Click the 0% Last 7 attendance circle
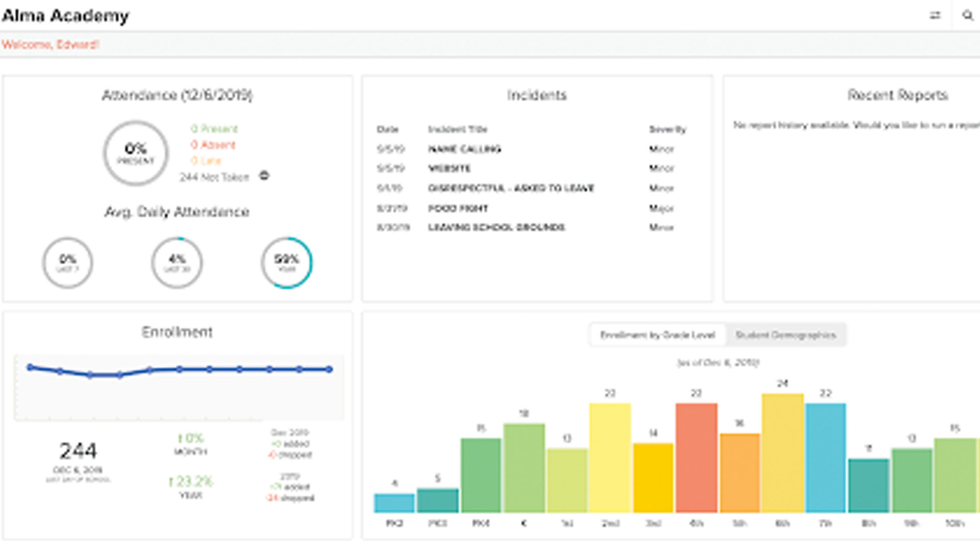The width and height of the screenshot is (980, 551). [67, 263]
